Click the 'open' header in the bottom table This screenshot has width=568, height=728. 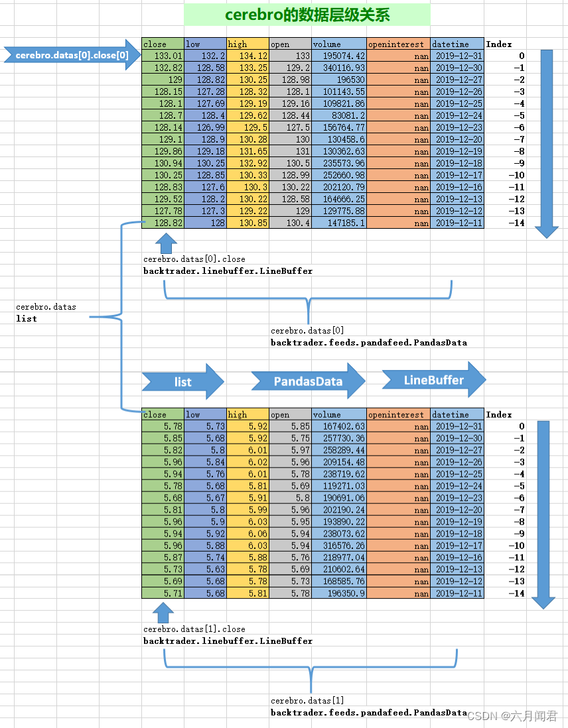coord(290,414)
